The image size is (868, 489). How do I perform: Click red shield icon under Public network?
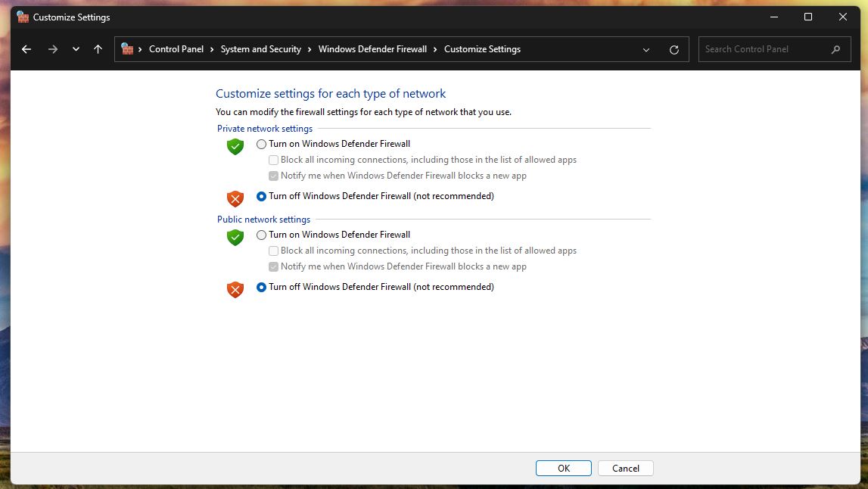click(235, 289)
